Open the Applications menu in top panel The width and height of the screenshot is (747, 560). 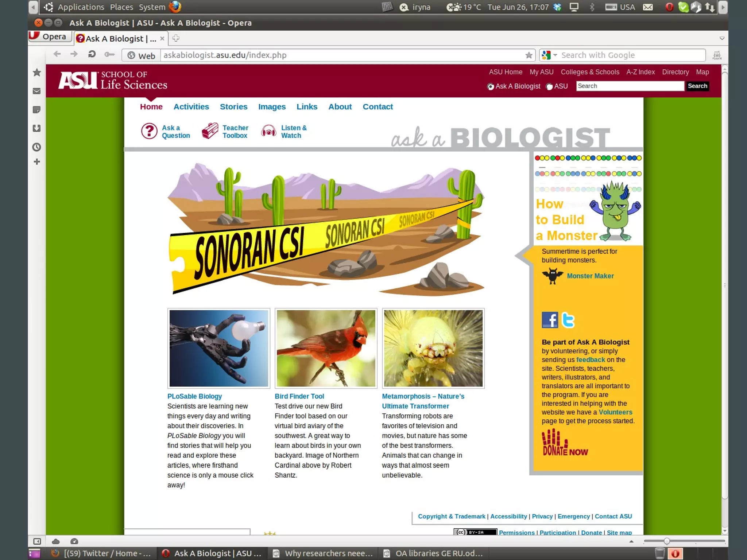(x=81, y=7)
